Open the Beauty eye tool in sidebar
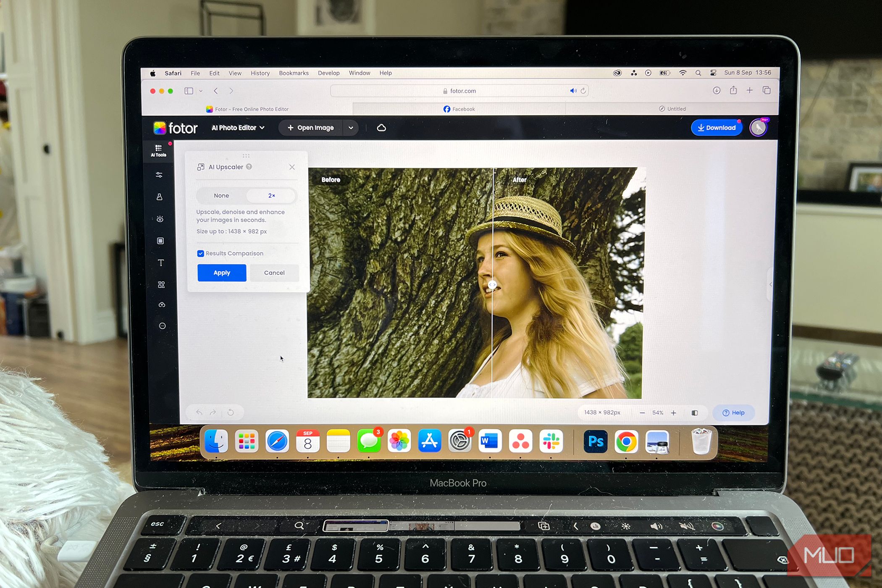 click(160, 219)
